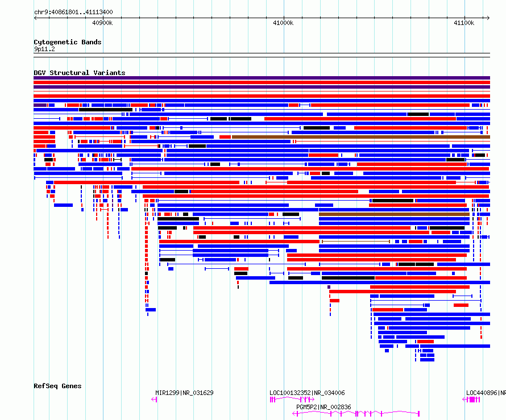
Task: Select the Cytogenetic Bands track title
Action: pos(68,42)
